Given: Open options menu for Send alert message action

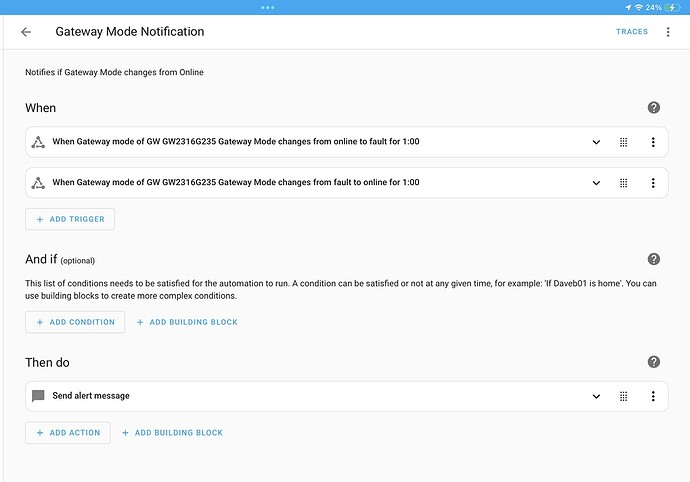Looking at the screenshot, I should coord(653,396).
